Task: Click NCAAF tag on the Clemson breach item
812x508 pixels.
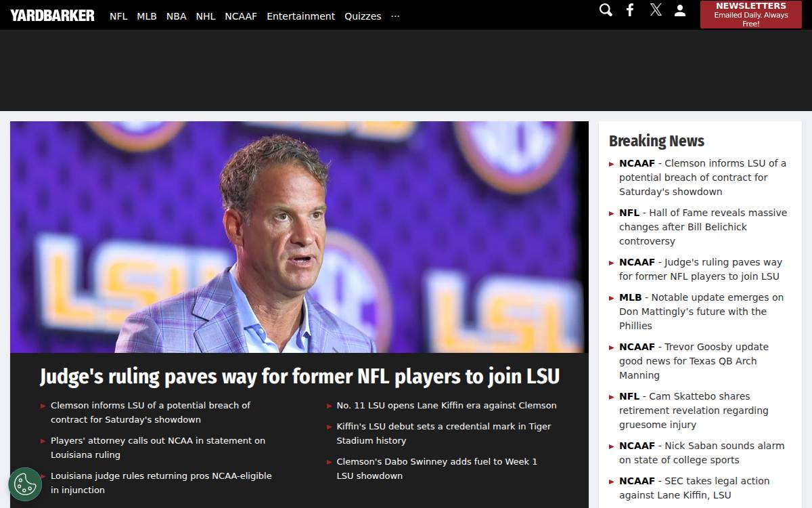Action: coord(637,163)
